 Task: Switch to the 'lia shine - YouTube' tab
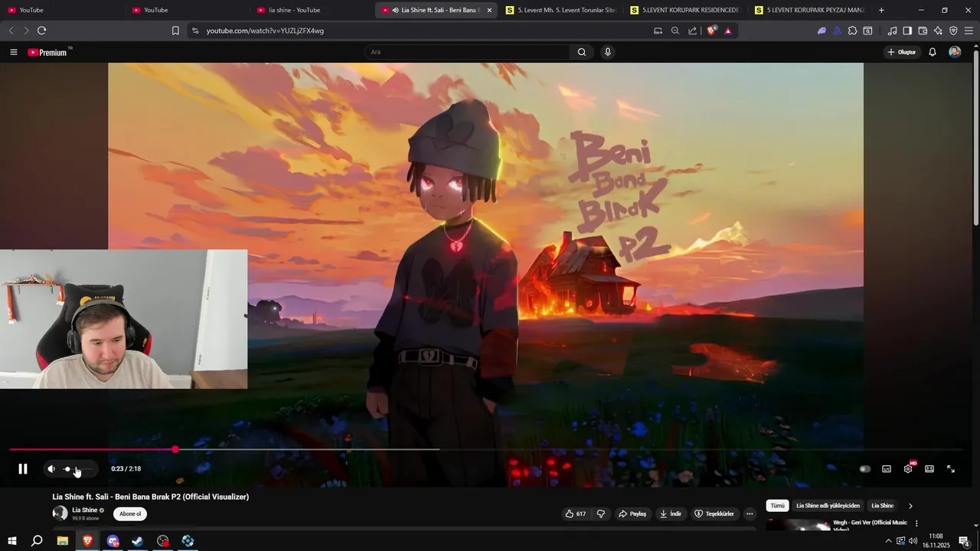click(x=312, y=10)
